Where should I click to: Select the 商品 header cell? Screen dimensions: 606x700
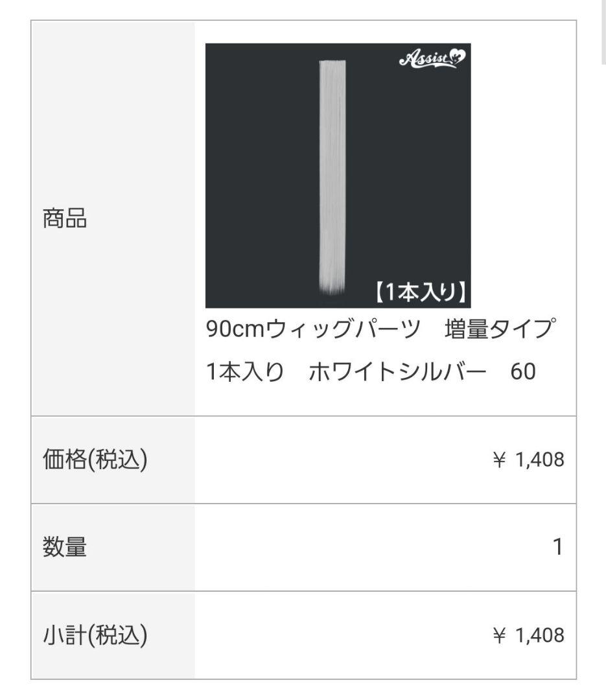113,218
